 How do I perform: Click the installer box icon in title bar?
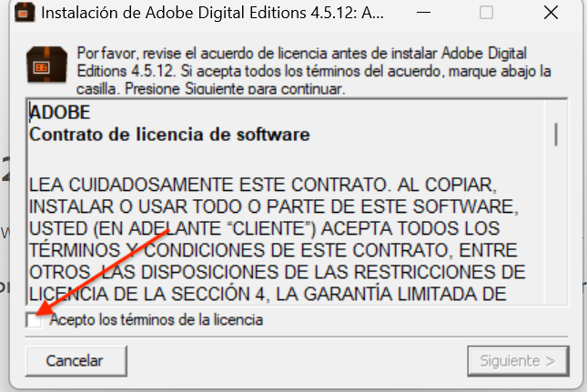click(x=25, y=12)
